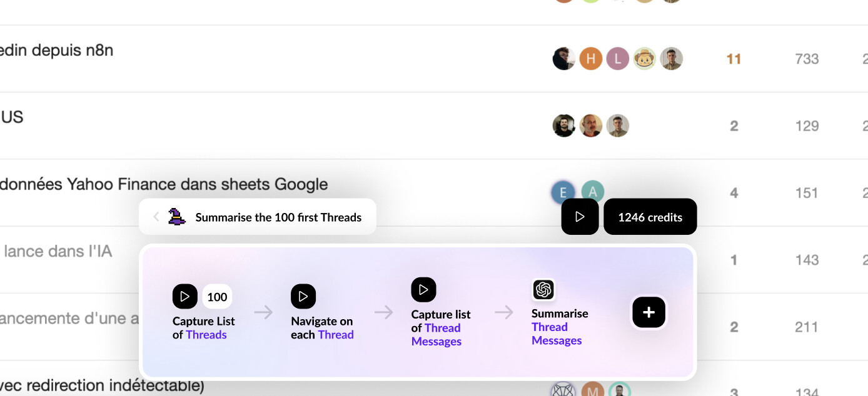Viewport: 868px width, 396px height.
Task: Click the blue E user avatar
Action: (x=563, y=192)
